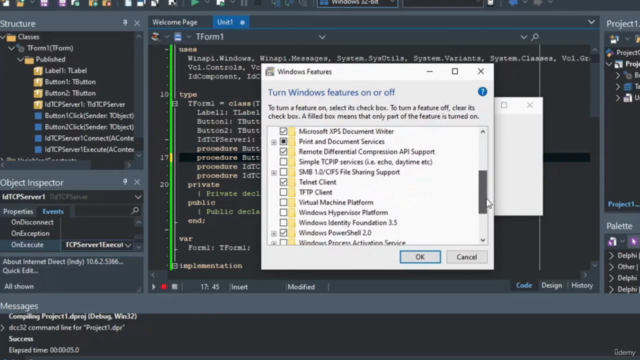This screenshot has height=360, width=640.
Task: Click the search icon in code editor navigation bar
Action: pos(535,37)
